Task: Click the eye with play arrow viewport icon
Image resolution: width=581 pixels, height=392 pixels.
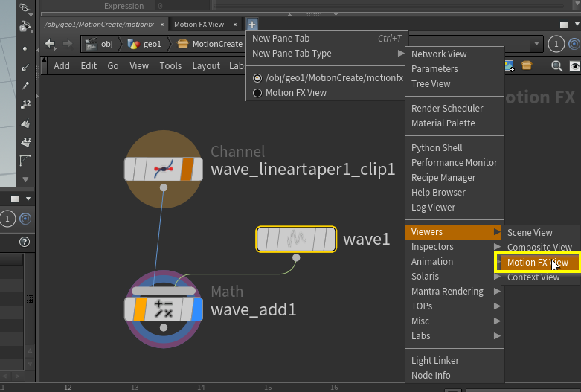Action: pyautogui.click(x=25, y=26)
